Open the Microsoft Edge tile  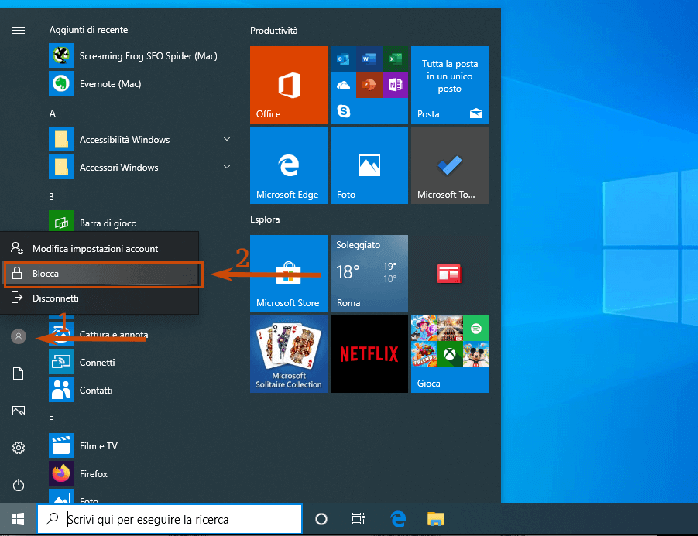point(289,165)
